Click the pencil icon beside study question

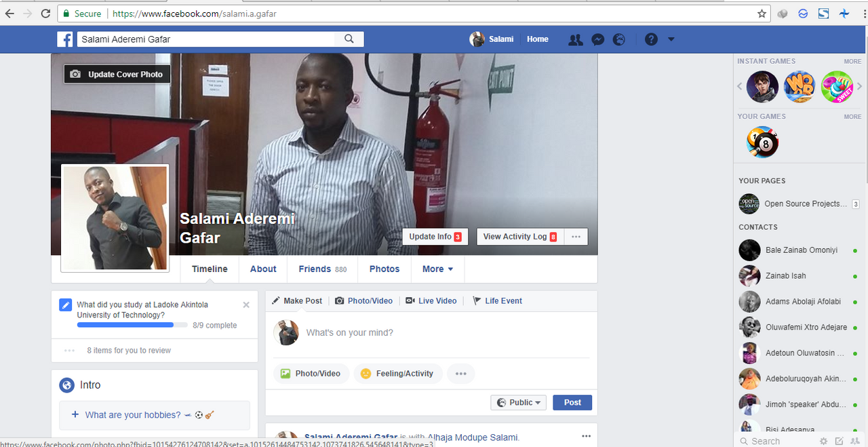tap(65, 305)
